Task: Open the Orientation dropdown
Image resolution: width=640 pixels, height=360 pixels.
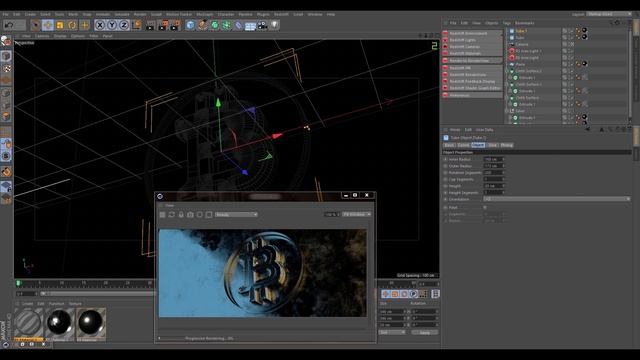Action: (556, 199)
